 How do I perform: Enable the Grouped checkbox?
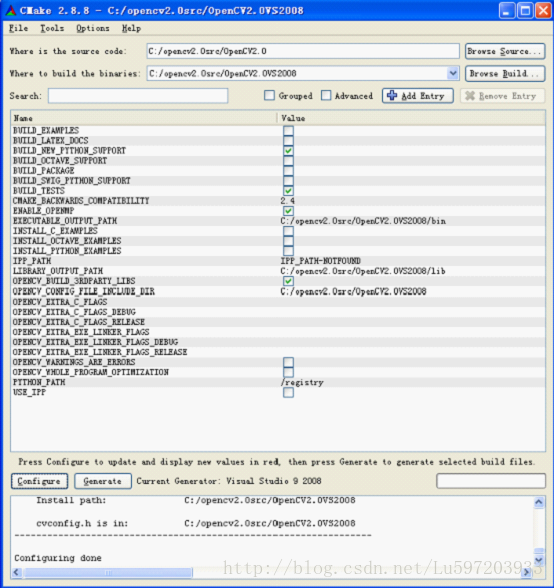pyautogui.click(x=269, y=96)
